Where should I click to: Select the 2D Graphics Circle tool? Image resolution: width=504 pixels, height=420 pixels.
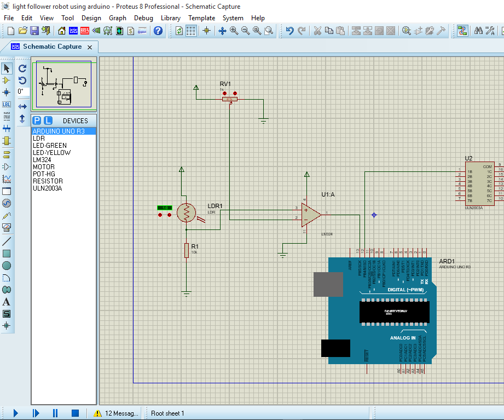click(7, 266)
